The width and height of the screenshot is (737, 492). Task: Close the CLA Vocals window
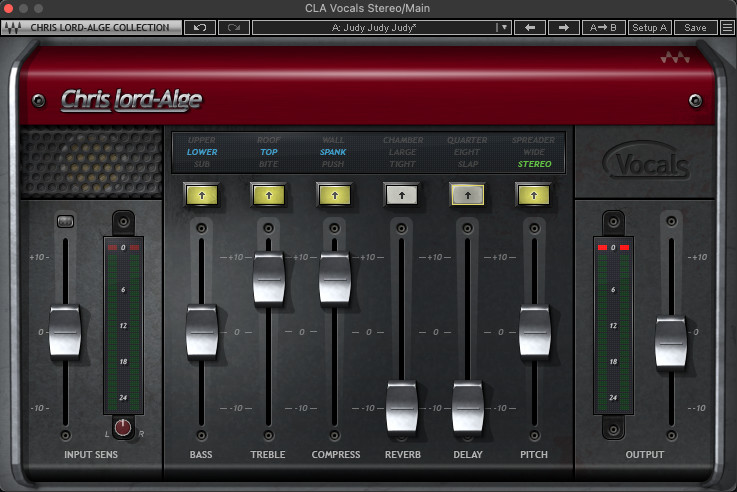pos(8,8)
